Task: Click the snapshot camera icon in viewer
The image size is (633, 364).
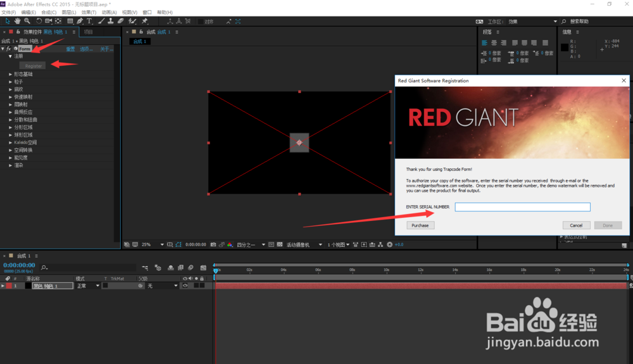Action: 213,244
